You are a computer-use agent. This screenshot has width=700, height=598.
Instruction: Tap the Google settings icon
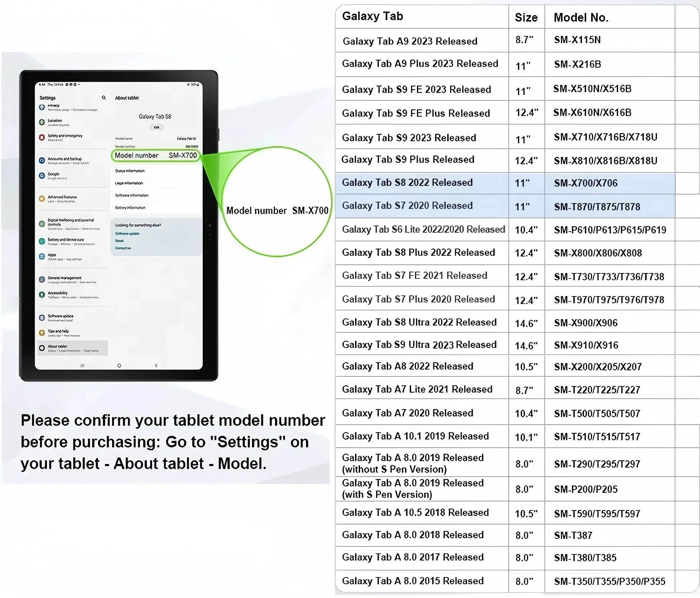pyautogui.click(x=42, y=175)
